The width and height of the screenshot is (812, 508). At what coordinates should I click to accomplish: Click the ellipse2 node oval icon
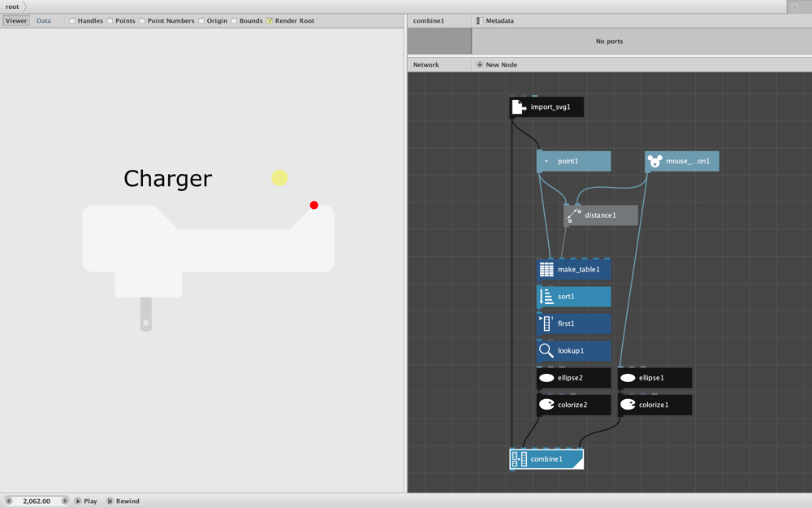click(x=546, y=378)
